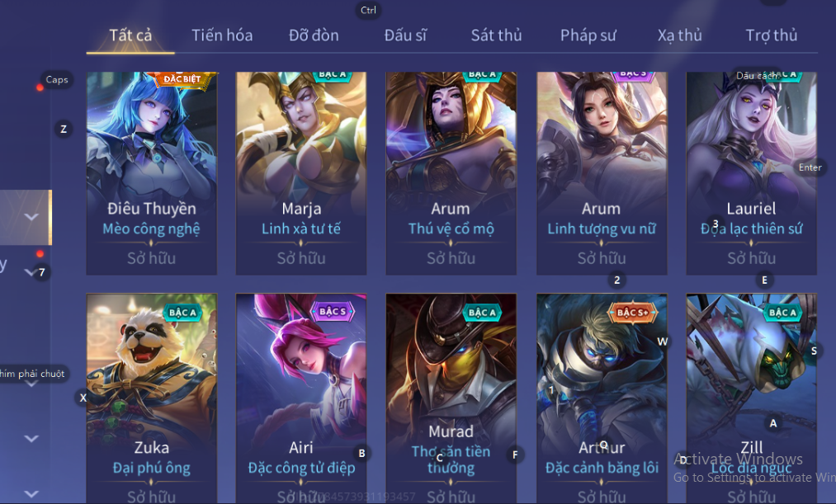836x504 pixels.
Task: Click Sở hữu under Marja's skin
Action: pyautogui.click(x=301, y=258)
